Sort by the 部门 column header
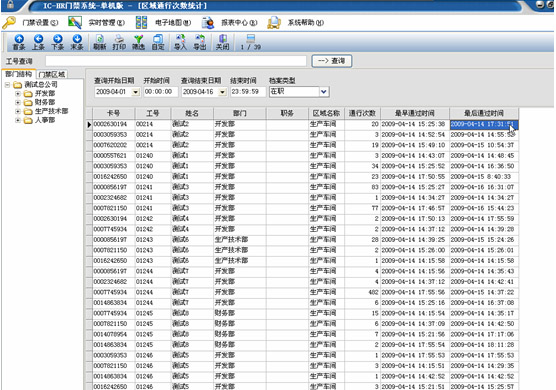 point(240,113)
